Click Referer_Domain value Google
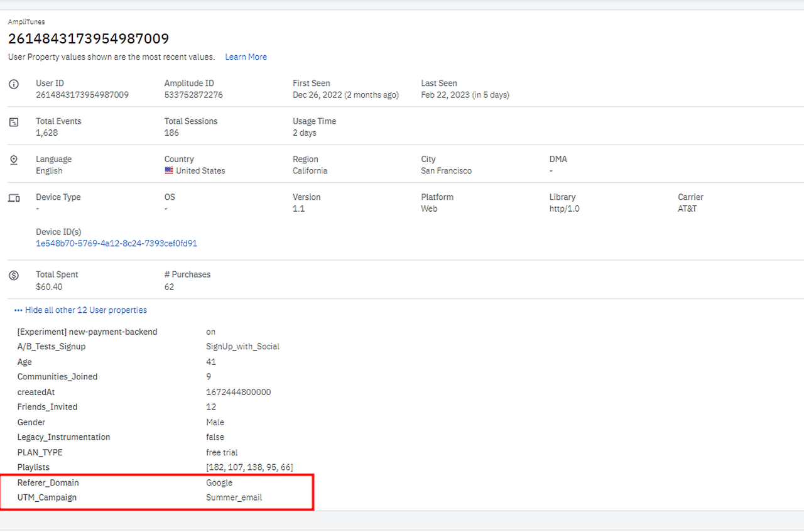 point(219,483)
